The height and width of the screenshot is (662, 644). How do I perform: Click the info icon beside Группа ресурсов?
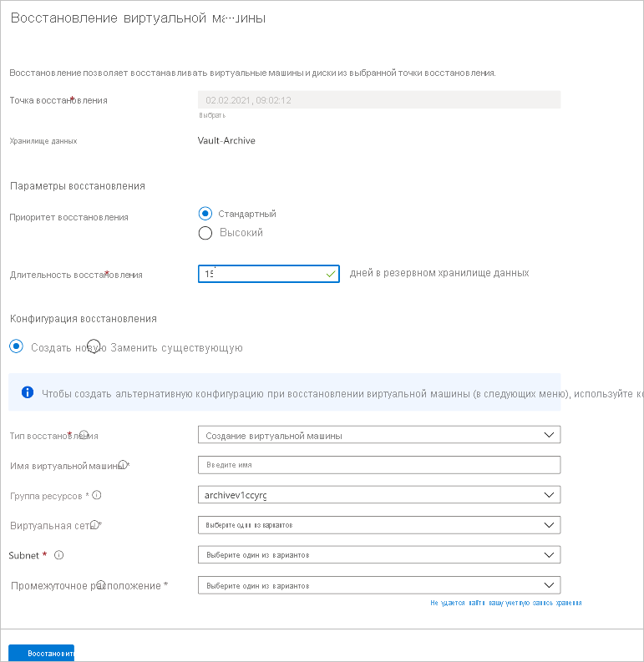tap(97, 495)
